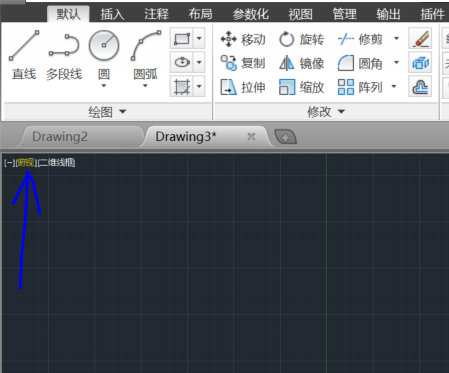Image resolution: width=449 pixels, height=373 pixels.
Task: Switch to the 视图 ribbon tab
Action: (300, 14)
